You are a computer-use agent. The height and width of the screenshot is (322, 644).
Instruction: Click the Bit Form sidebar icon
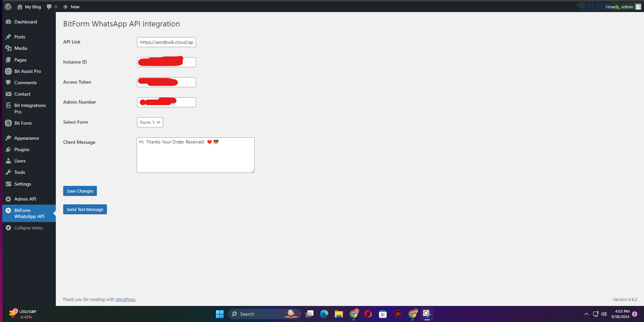8,123
